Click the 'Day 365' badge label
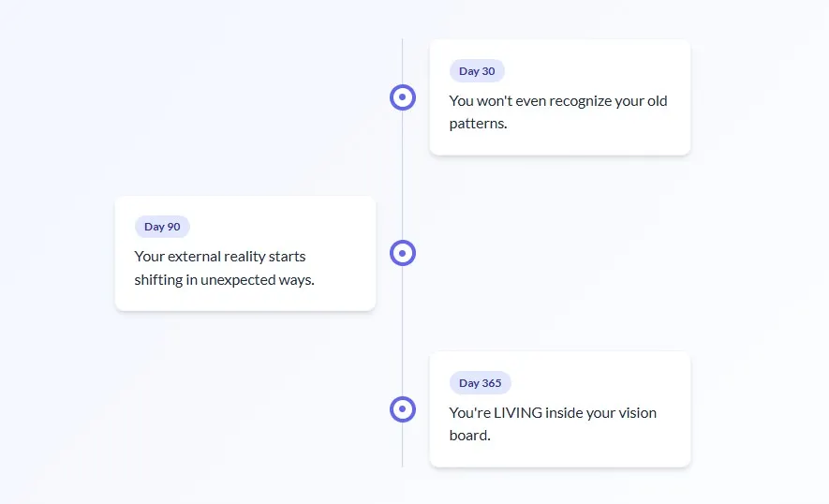 tap(480, 383)
